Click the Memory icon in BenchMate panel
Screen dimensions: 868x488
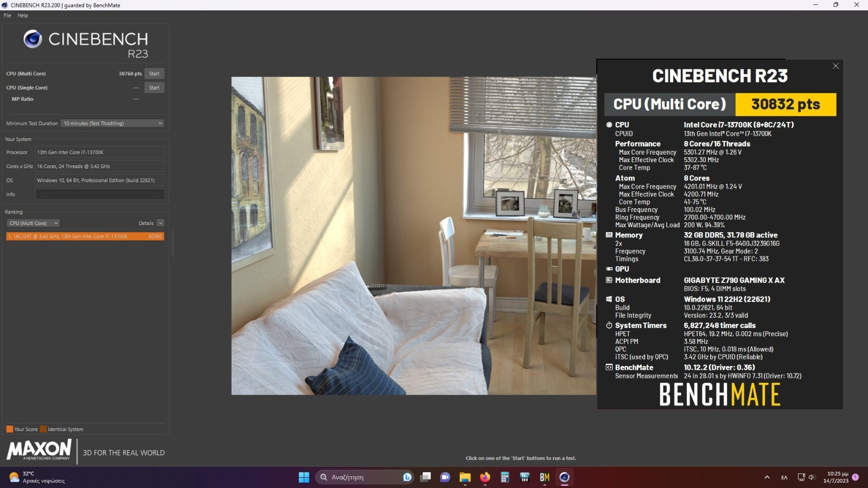click(x=609, y=235)
